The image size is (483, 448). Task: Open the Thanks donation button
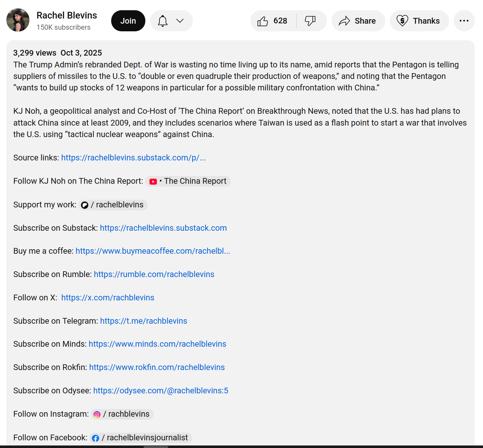coord(419,21)
